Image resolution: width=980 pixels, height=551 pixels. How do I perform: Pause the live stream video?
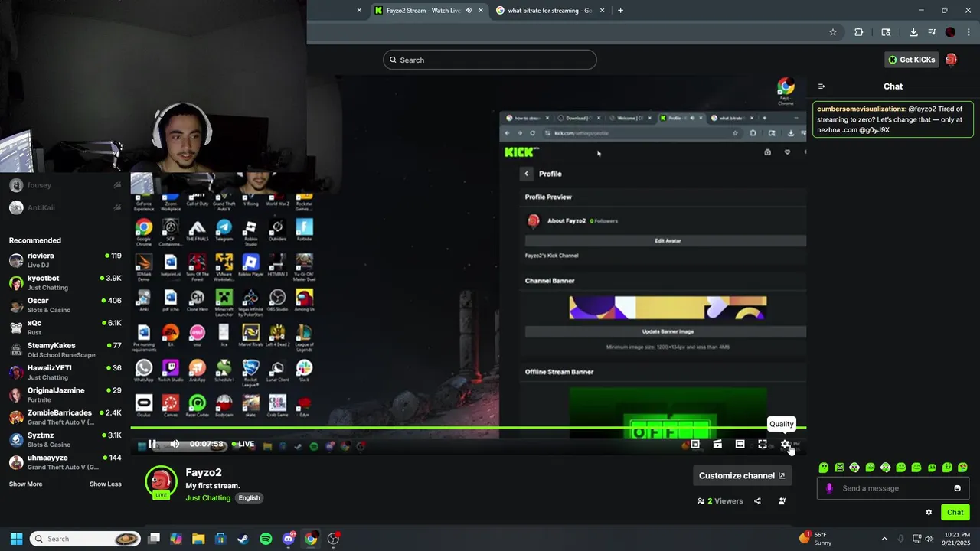pos(152,444)
